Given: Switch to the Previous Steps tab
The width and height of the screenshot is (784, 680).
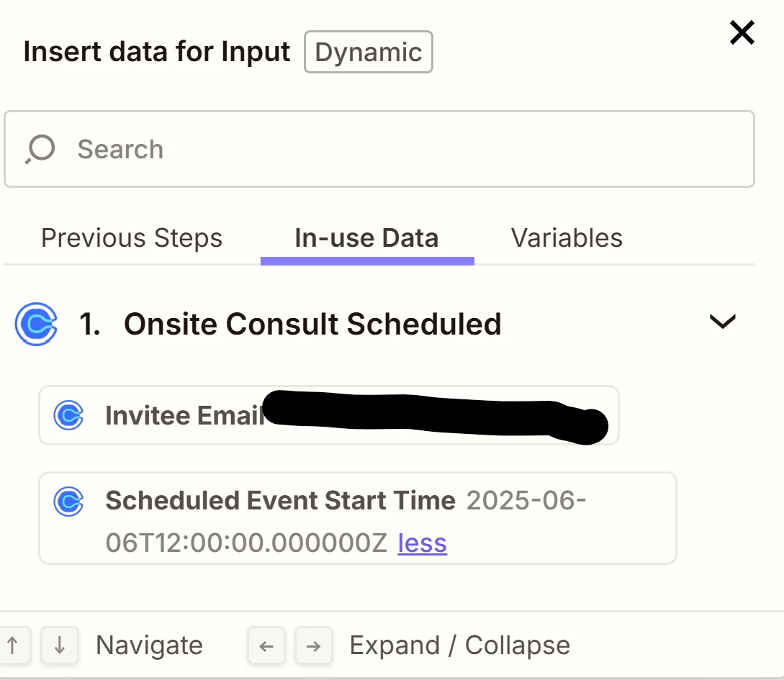Looking at the screenshot, I should [132, 238].
